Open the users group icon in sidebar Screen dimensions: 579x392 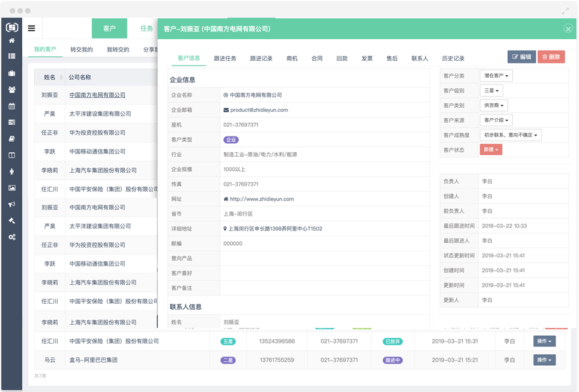12,90
